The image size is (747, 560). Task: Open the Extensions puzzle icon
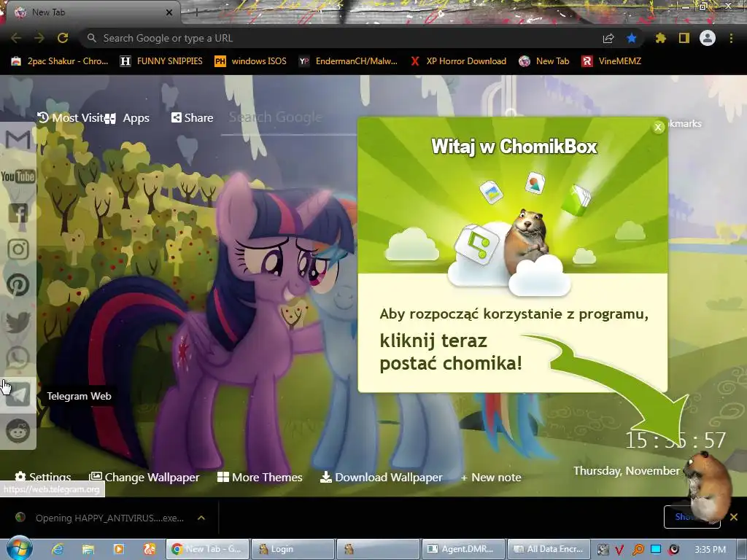[x=660, y=38]
